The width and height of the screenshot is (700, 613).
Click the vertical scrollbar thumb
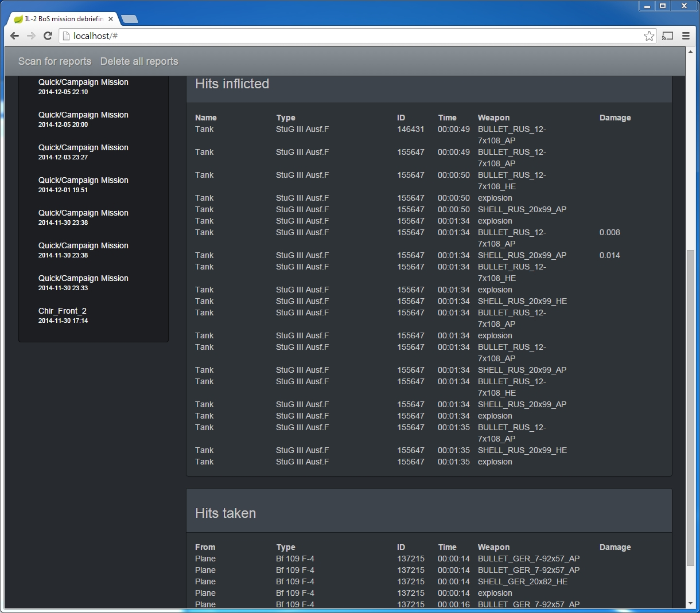[690, 407]
